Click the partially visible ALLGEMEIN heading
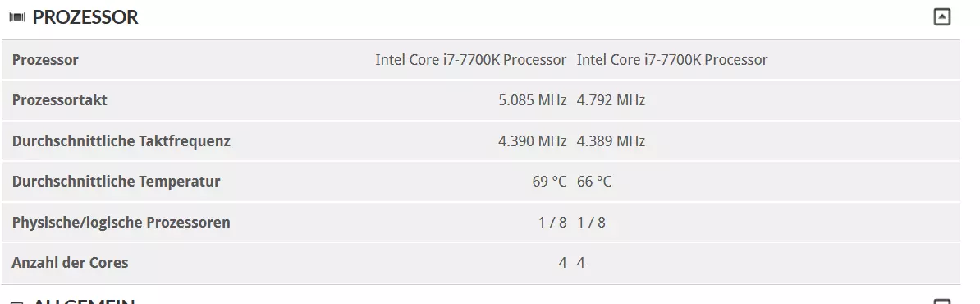The height and width of the screenshot is (304, 980). point(84,302)
